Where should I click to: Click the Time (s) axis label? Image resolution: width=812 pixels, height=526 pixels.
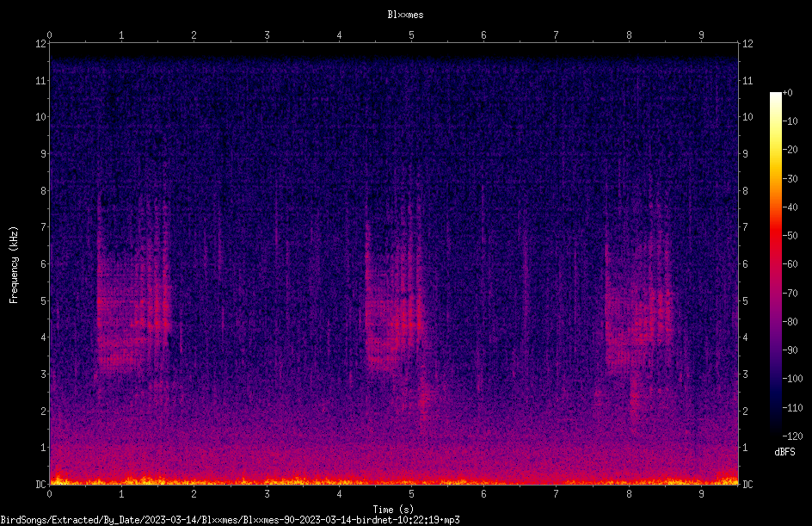tap(393, 510)
